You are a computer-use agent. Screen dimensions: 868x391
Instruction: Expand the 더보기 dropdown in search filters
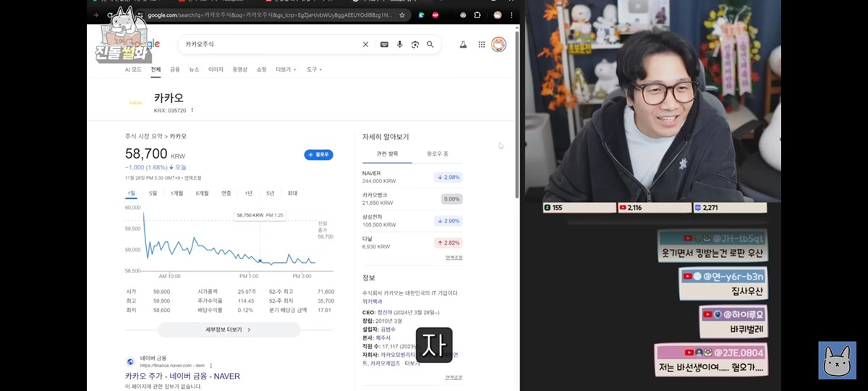(x=286, y=70)
